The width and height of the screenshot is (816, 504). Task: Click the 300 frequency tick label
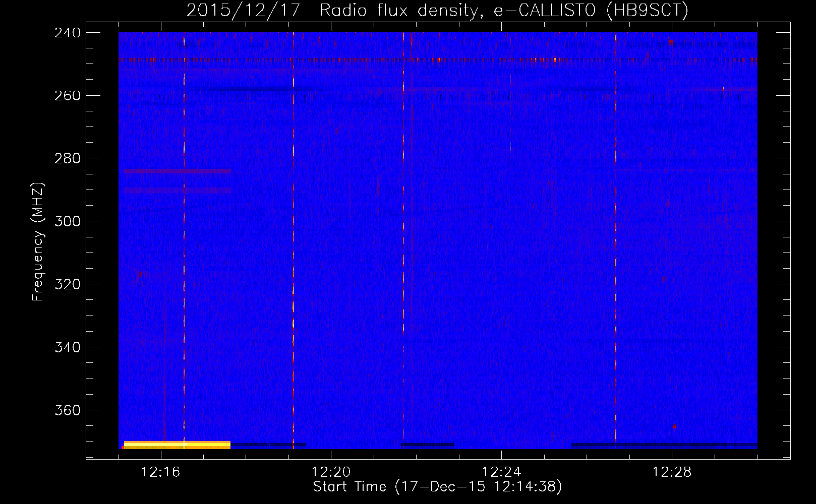pos(68,222)
